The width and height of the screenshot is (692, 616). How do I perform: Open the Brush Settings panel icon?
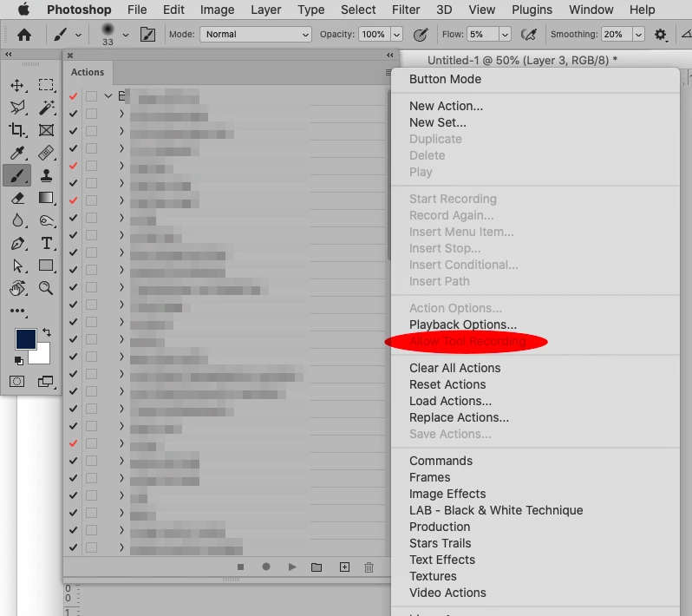click(x=147, y=35)
